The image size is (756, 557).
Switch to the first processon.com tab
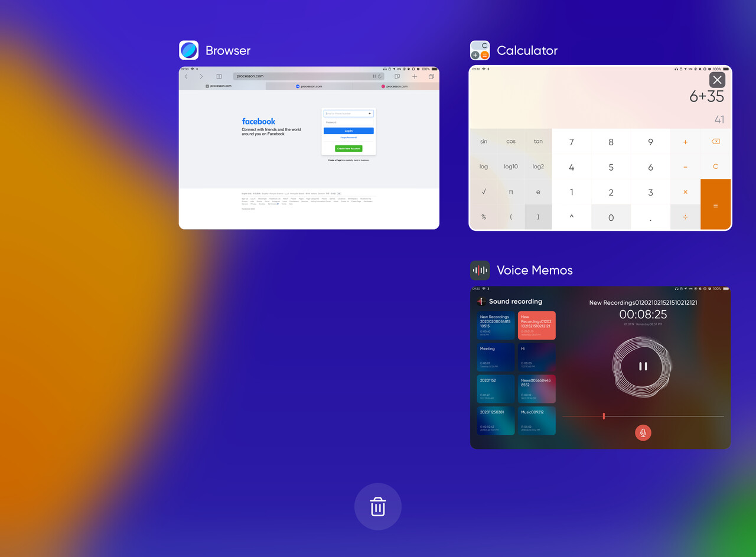pyautogui.click(x=222, y=86)
